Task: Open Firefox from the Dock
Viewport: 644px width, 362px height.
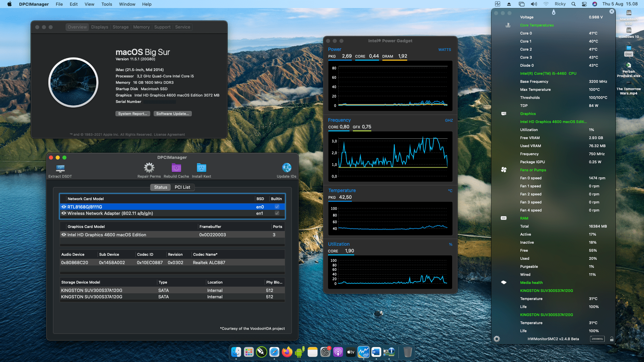Action: click(x=287, y=352)
